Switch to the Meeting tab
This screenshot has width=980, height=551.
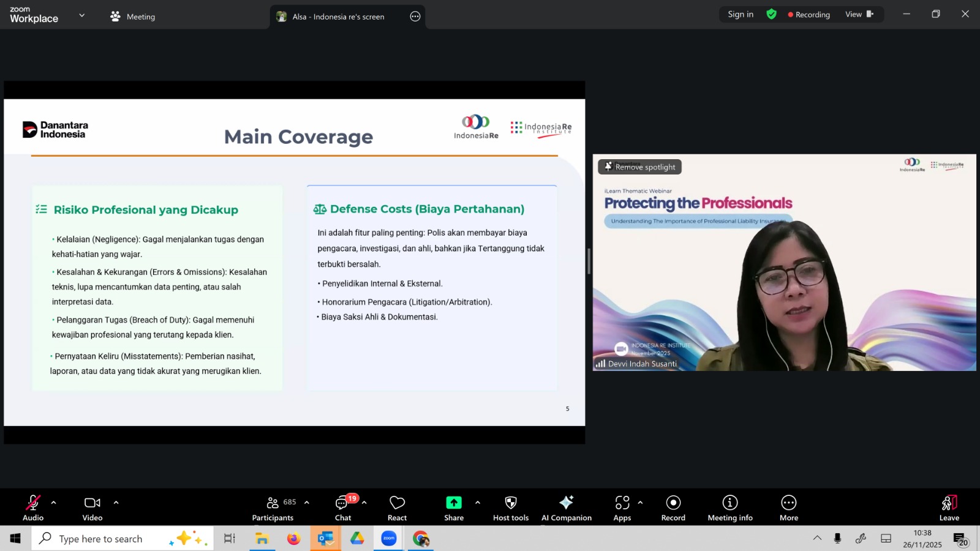(133, 17)
